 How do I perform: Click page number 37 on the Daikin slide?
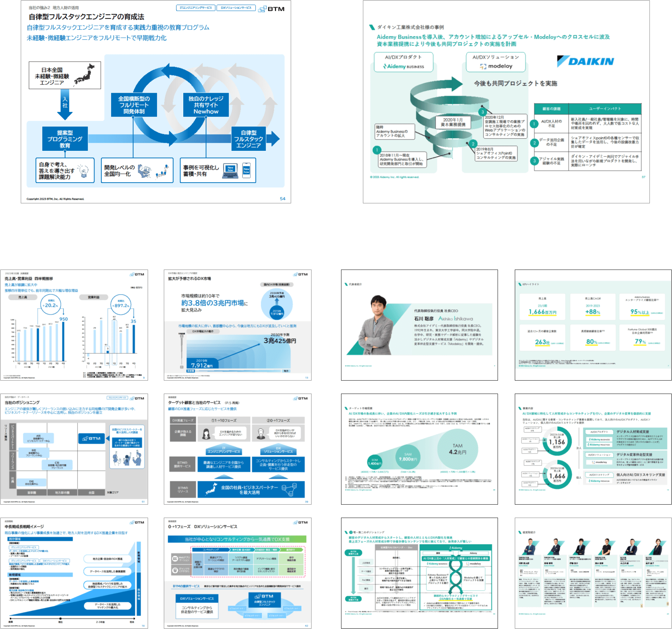click(x=643, y=177)
